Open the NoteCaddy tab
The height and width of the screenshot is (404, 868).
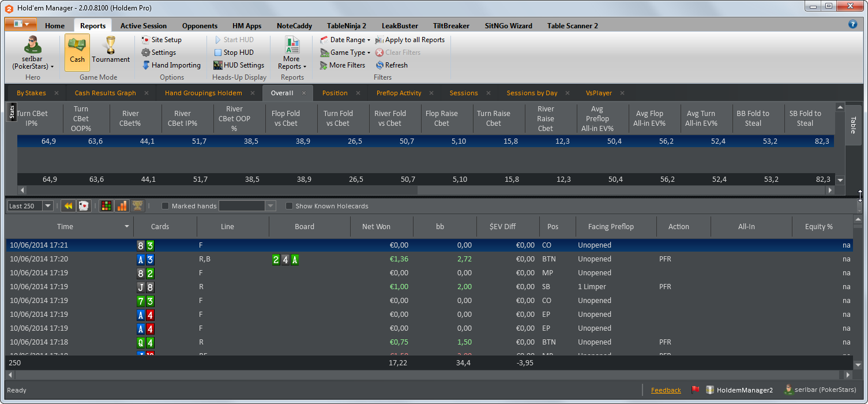[294, 25]
